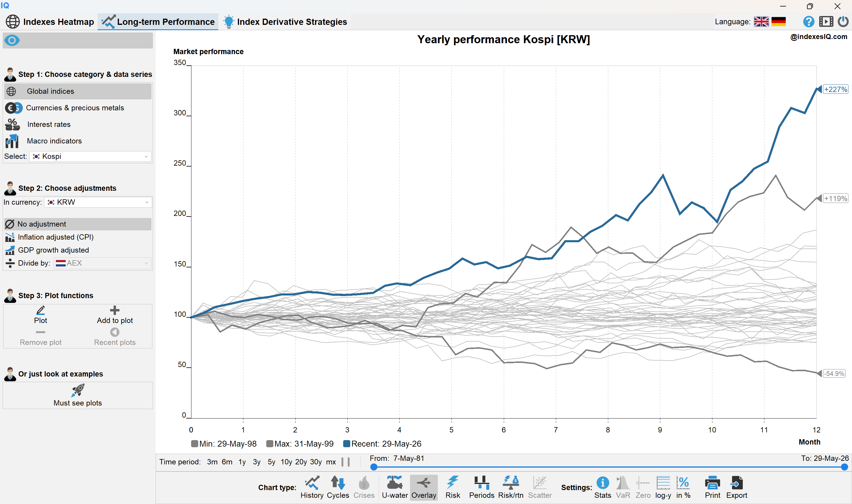This screenshot has height=504, width=852.
Task: Select the Interest rates category
Action: (78, 125)
